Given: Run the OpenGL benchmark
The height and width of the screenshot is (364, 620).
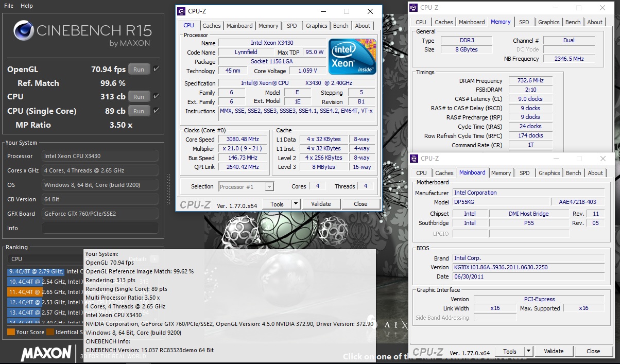Looking at the screenshot, I should 139,70.
